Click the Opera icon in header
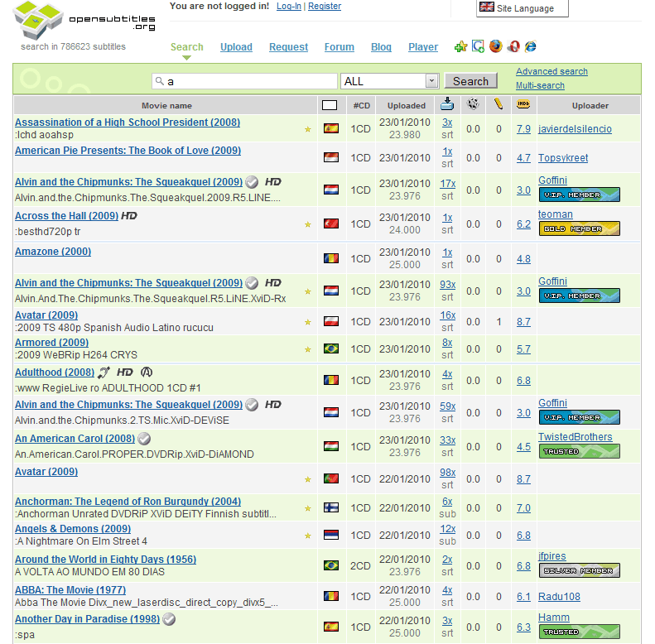Viewport: 655px width, 644px height. 513,46
